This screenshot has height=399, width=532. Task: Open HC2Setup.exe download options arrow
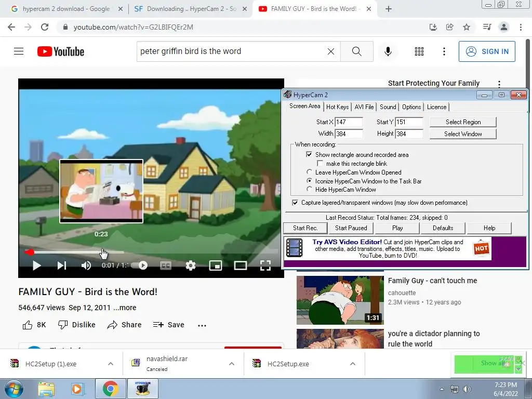[x=353, y=364]
